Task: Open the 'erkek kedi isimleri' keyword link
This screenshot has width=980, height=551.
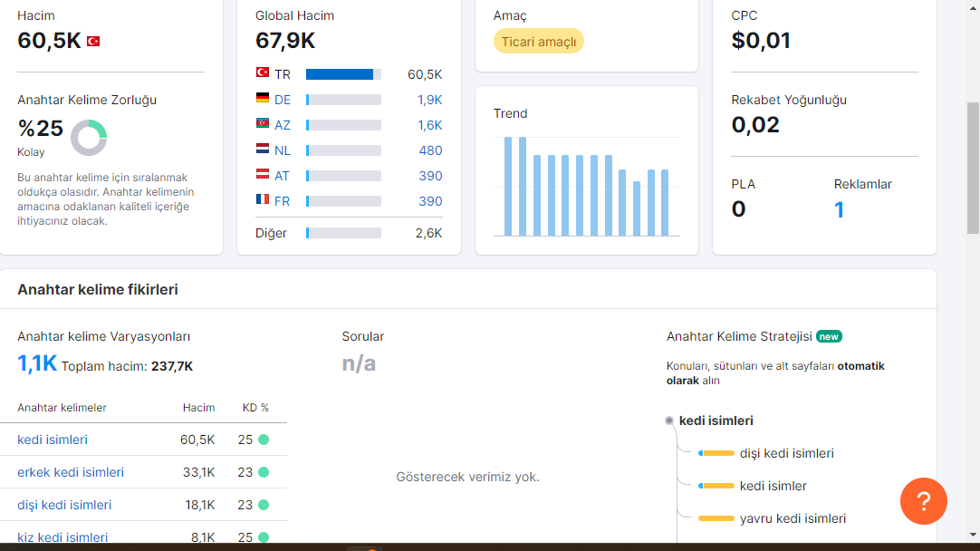Action: click(71, 472)
